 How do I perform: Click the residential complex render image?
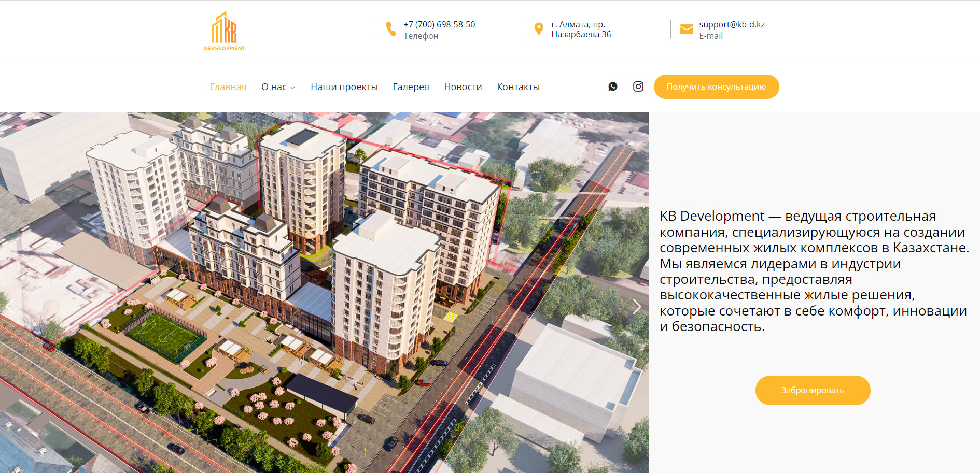point(325,293)
